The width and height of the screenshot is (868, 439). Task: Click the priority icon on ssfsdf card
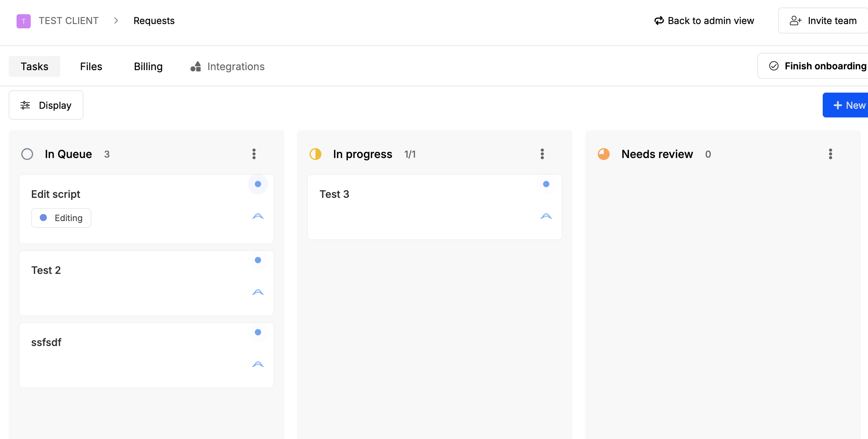258,364
